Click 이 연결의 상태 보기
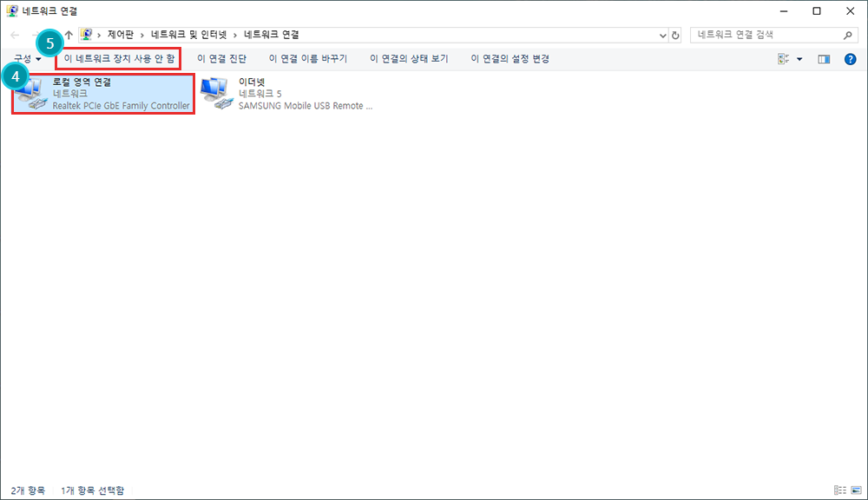868x500 pixels. tap(409, 59)
